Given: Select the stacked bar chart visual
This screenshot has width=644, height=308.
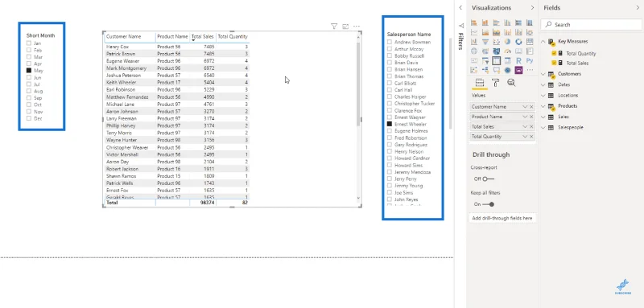Looking at the screenshot, I should coord(474,23).
